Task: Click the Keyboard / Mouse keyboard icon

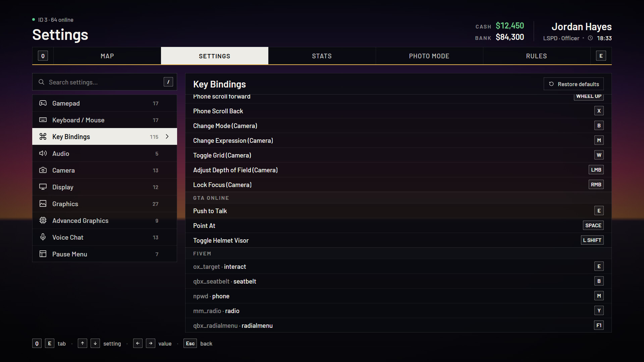Action: point(43,120)
